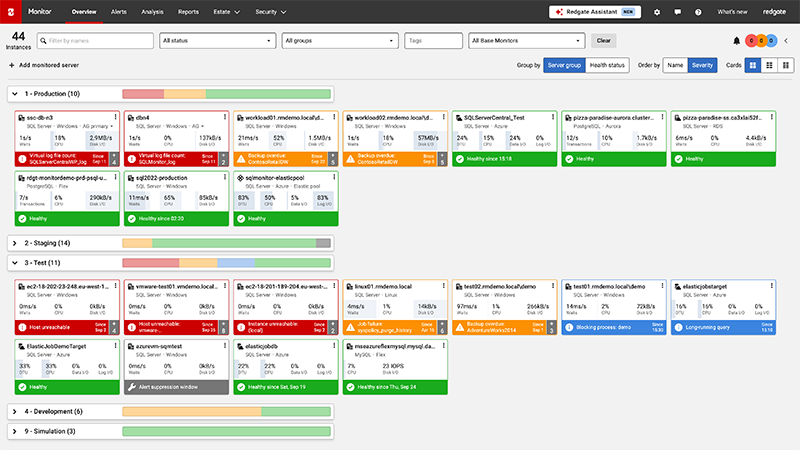This screenshot has height=450, width=800.
Task: Click the Production group health status bar
Action: click(227, 94)
